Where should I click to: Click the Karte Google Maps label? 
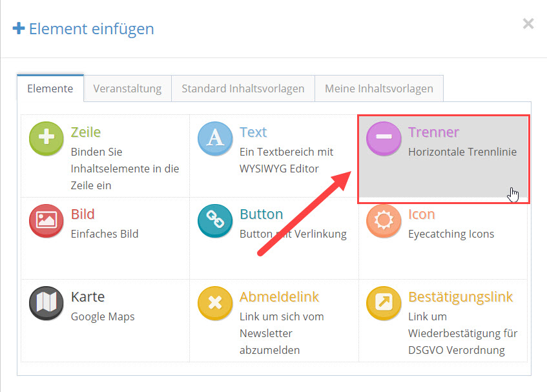coord(103,316)
